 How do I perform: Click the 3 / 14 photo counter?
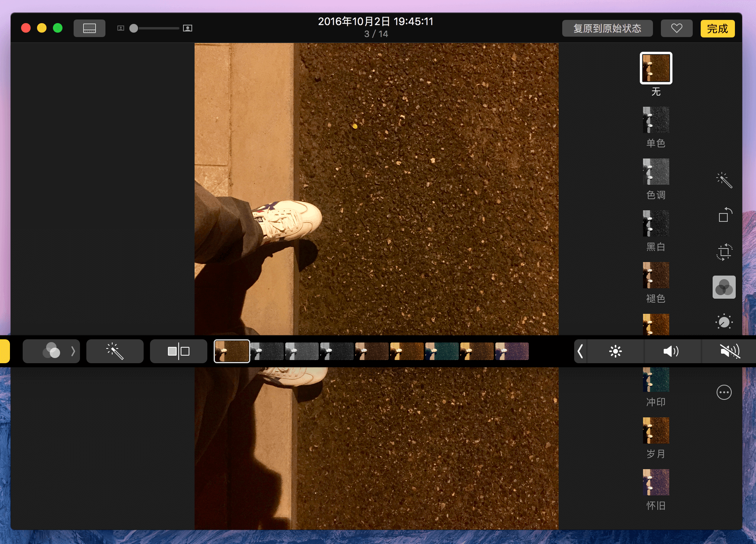(376, 34)
